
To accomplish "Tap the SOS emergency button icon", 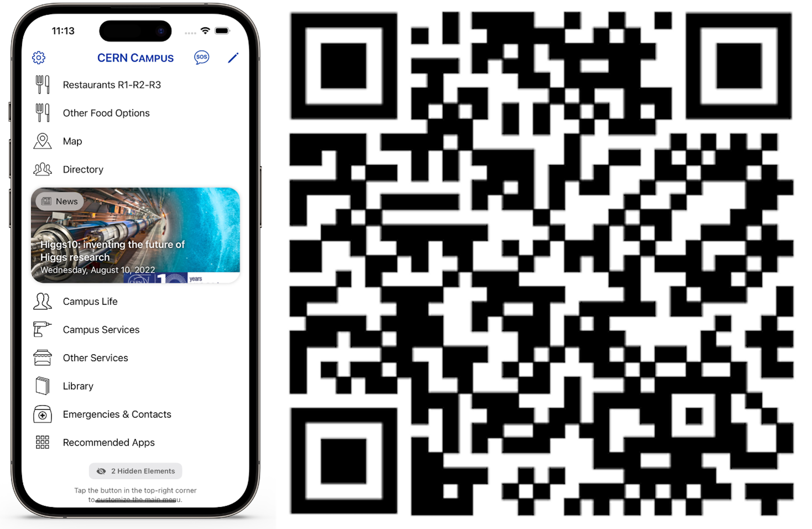I will tap(201, 57).
